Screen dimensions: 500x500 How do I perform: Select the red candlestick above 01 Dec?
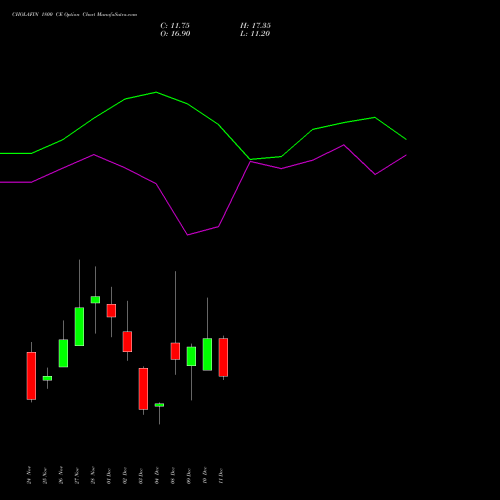(111, 310)
